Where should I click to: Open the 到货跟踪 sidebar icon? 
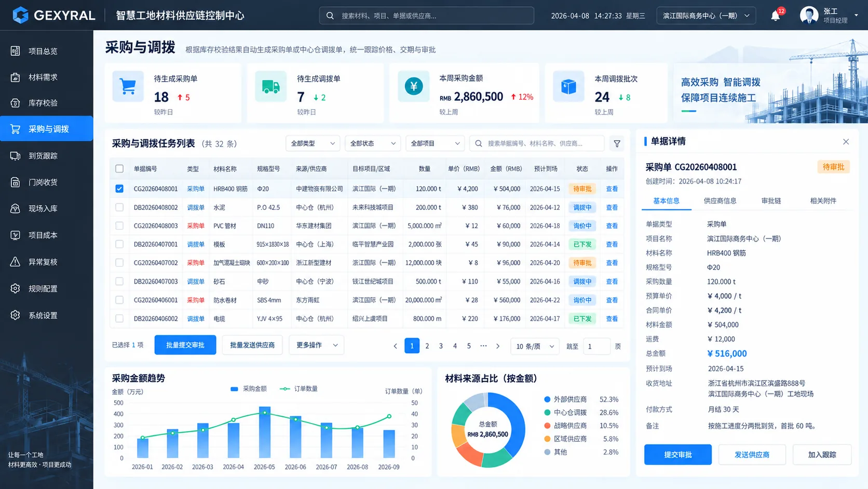pos(15,155)
